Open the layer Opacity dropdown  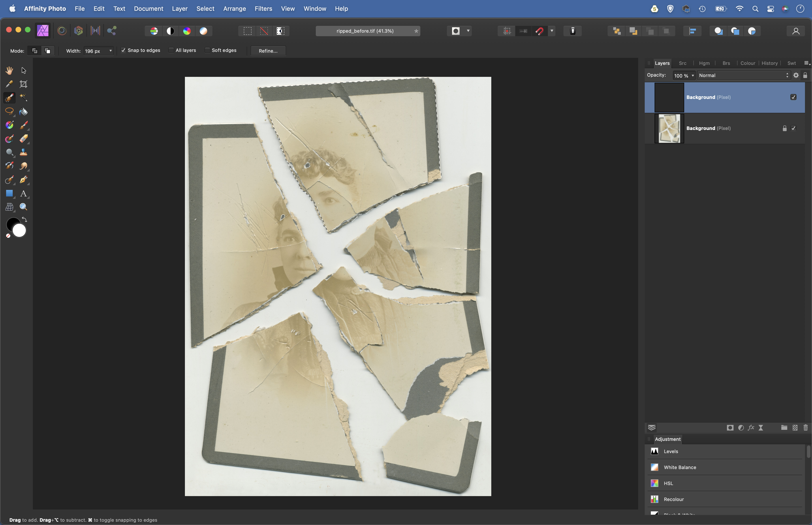(x=693, y=76)
